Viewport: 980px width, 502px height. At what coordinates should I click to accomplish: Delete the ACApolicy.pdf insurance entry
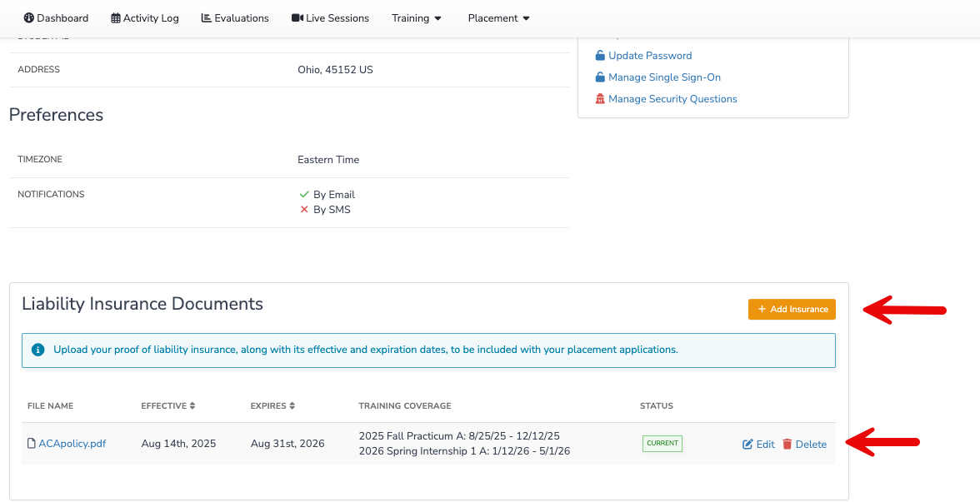coord(804,445)
